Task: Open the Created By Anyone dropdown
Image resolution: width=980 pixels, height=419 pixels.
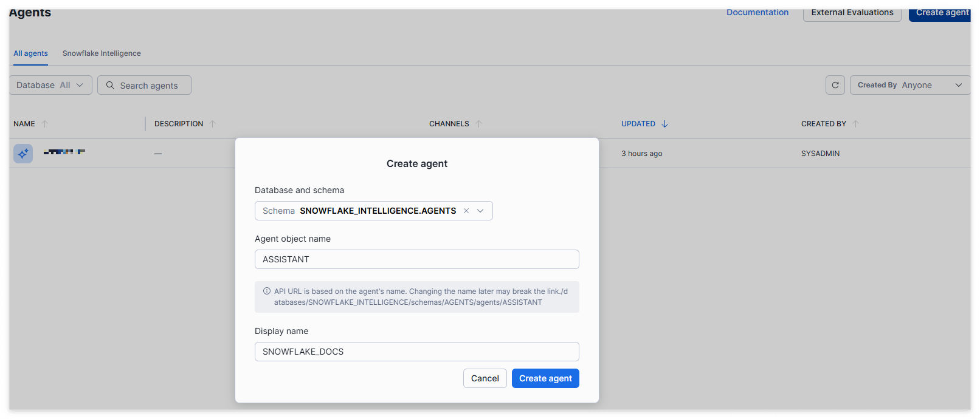Action: coord(909,85)
